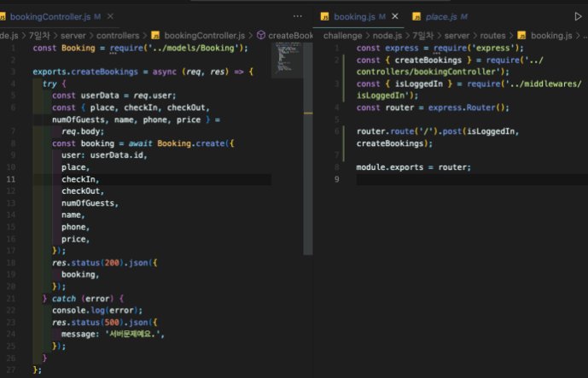Click the bookingController.js breadcrumb item
Viewport: 588px width, 378px height.
point(204,36)
